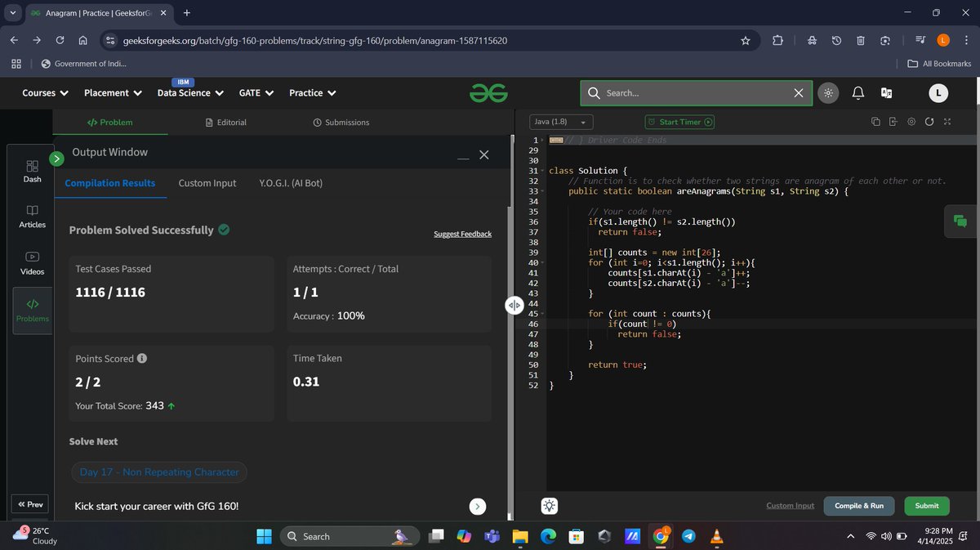Open the Java (1.8) language dropdown
This screenshot has width=980, height=550.
(x=561, y=122)
